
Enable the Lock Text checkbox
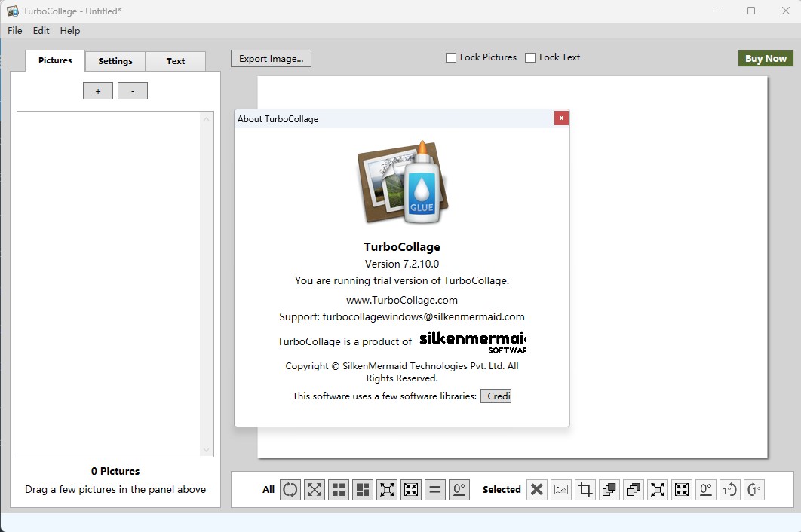(x=530, y=58)
